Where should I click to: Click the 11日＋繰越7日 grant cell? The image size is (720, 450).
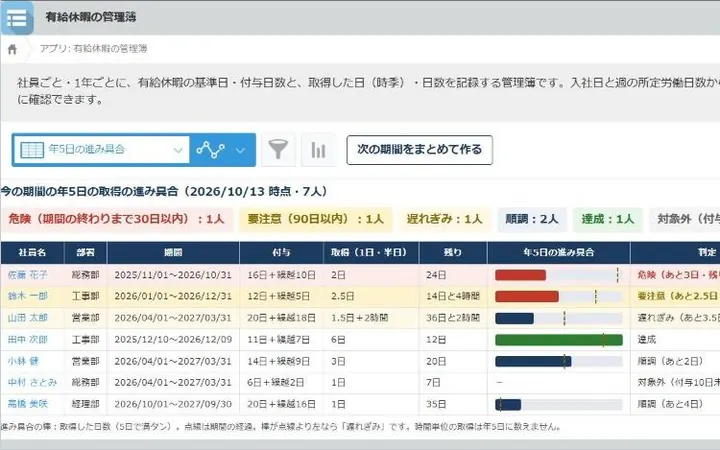[281, 339]
